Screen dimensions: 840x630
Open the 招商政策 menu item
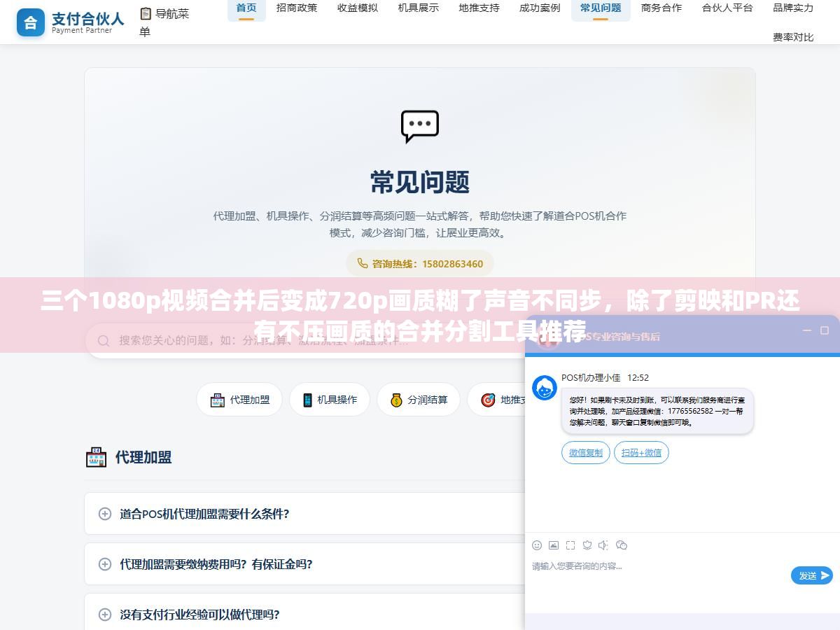pyautogui.click(x=297, y=8)
